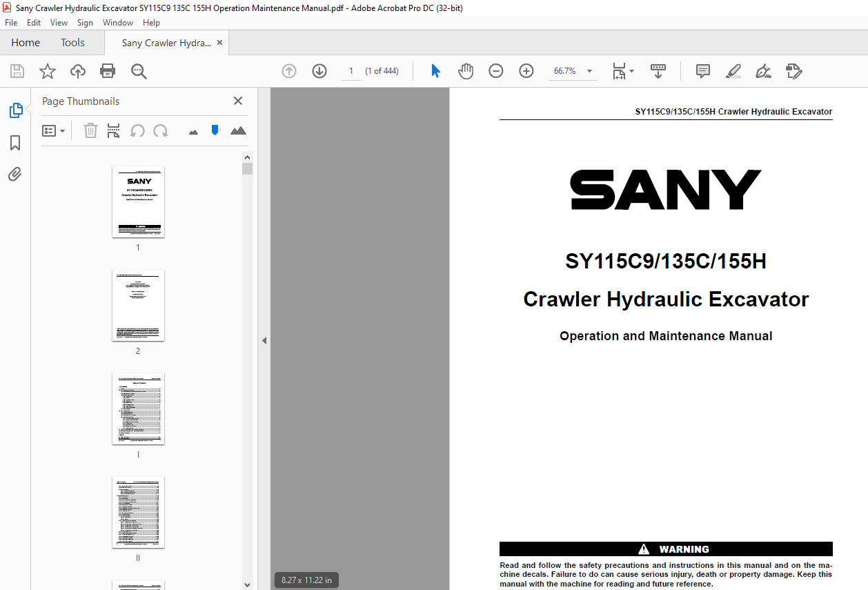Viewport: 868px width, 590px height.
Task: Zoom in with plus button
Action: click(526, 71)
